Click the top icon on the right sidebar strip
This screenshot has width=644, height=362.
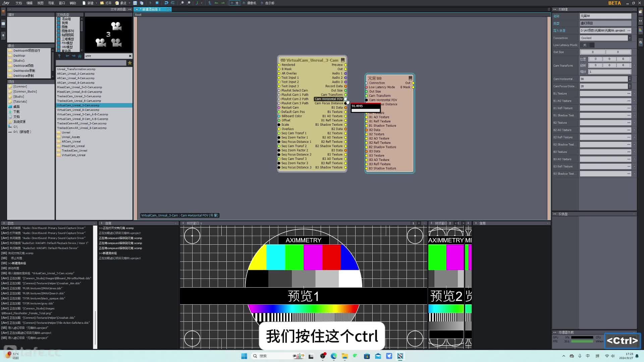pos(640,12)
